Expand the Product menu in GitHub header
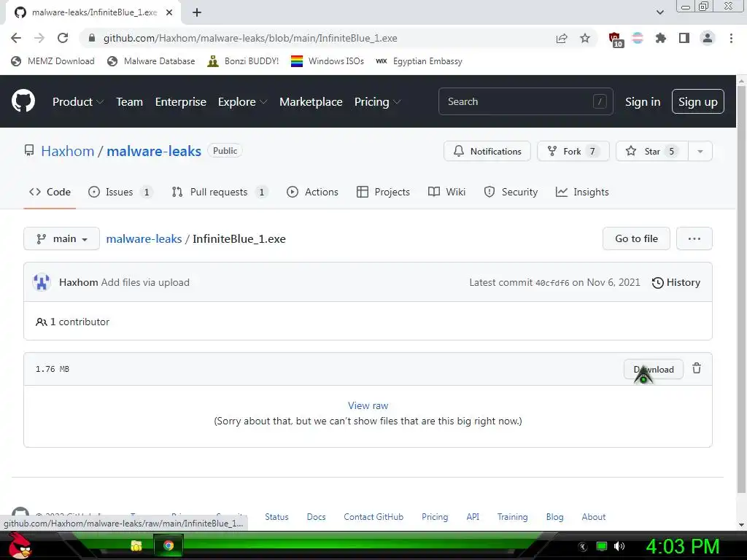 click(x=78, y=101)
